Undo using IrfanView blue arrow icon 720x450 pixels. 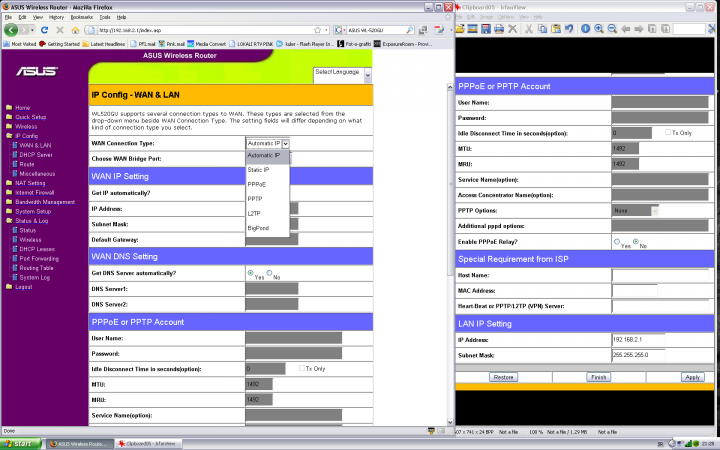(569, 29)
